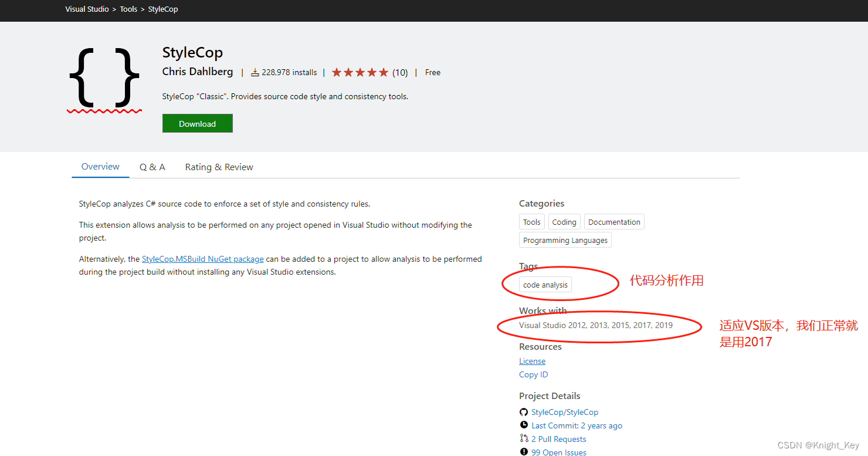The image size is (868, 456).
Task: Click the code analysis tag
Action: point(545,285)
